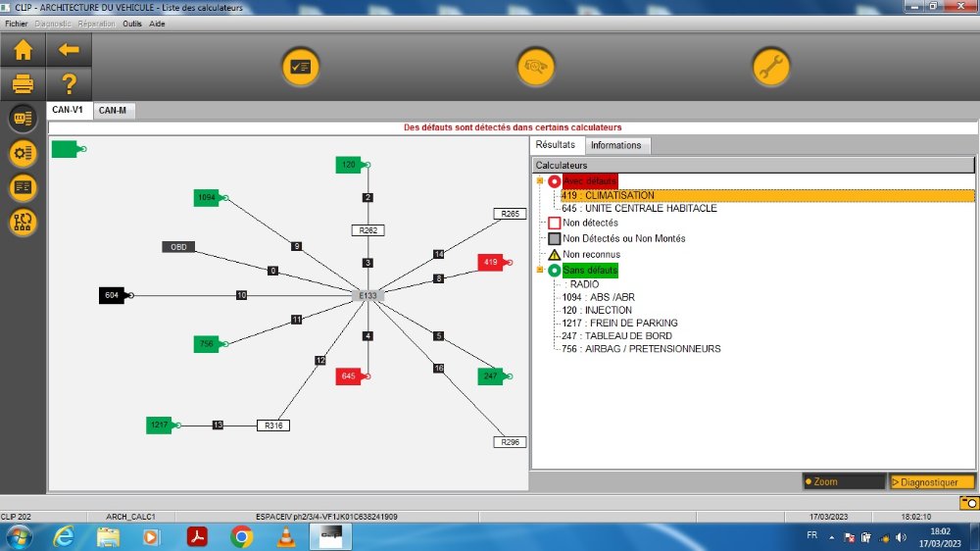Open the Outils menu
Viewport: 980px width, 551px height.
click(x=132, y=23)
